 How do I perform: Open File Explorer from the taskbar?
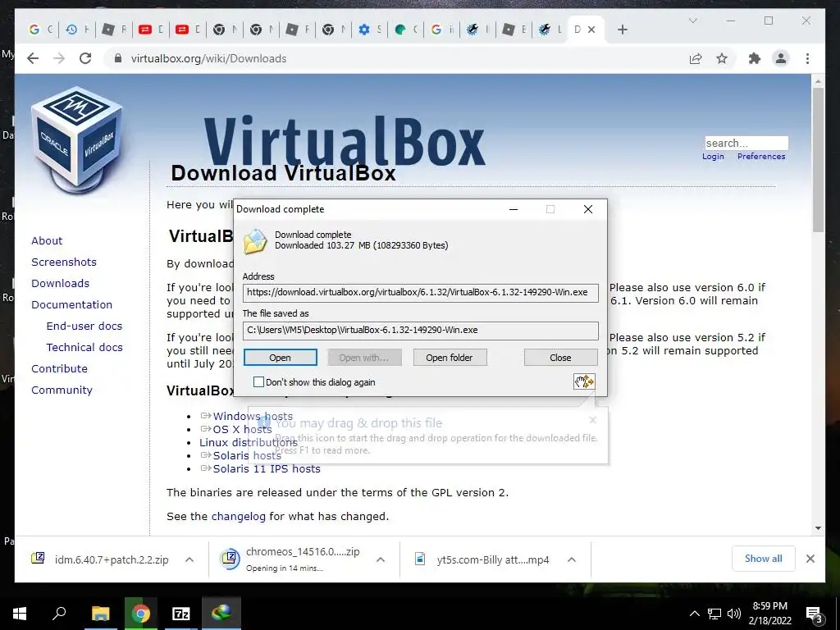[100, 614]
